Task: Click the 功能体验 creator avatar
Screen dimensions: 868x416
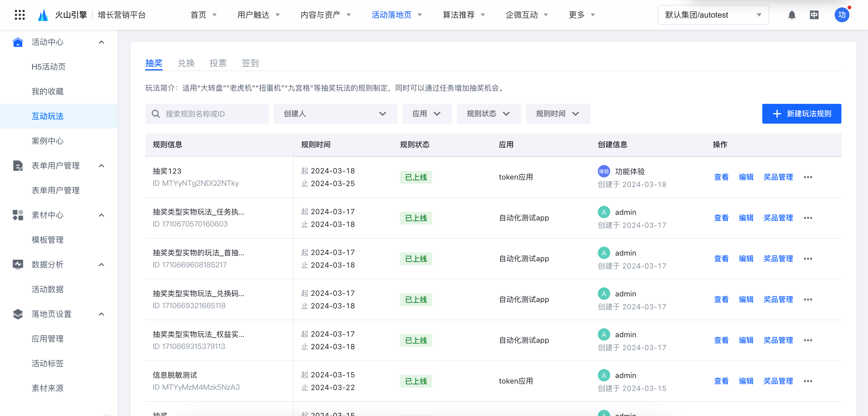Action: pos(603,171)
